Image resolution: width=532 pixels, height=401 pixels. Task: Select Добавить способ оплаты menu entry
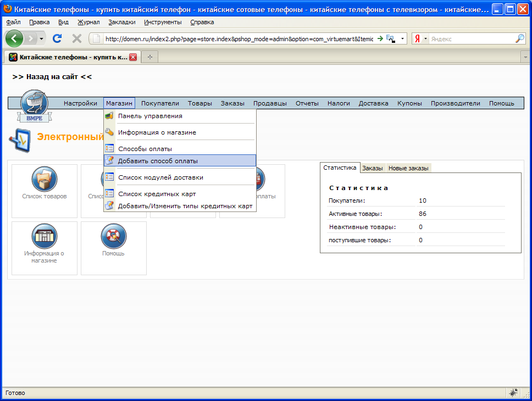[158, 161]
